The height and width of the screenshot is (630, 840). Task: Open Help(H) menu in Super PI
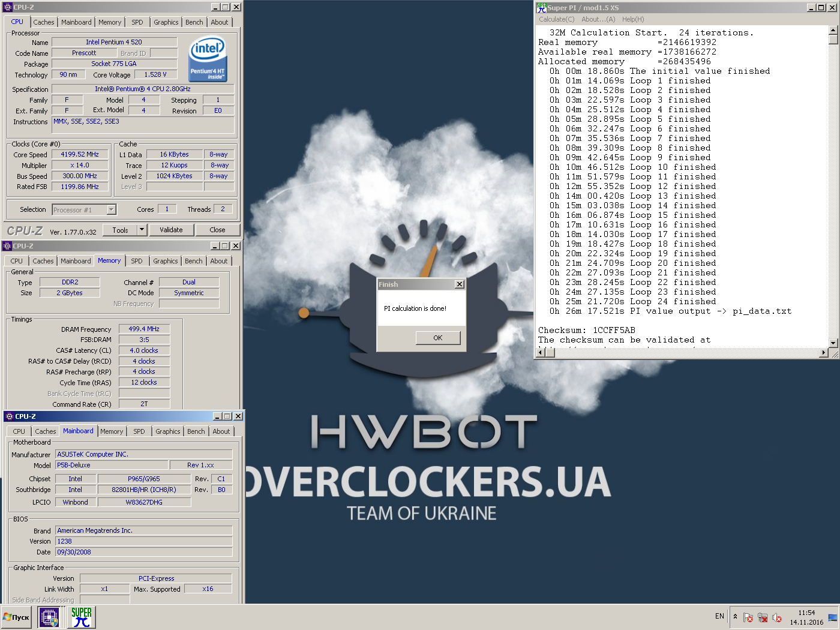point(633,19)
